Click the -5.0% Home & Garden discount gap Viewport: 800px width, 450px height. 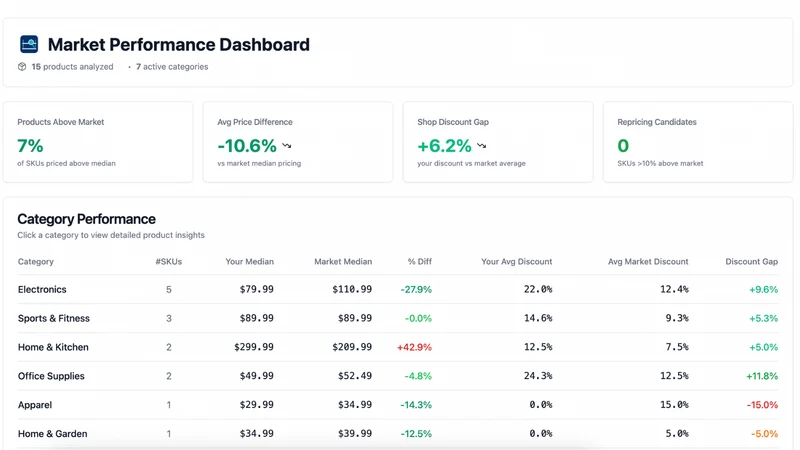764,434
